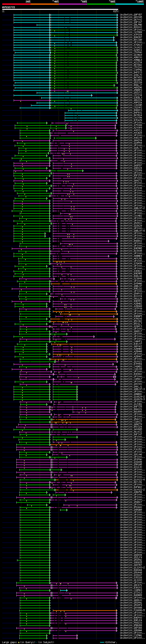146x644 pixels.
Task: Select hit UniRef100_A7PSV4
Action: pos(131,35)
